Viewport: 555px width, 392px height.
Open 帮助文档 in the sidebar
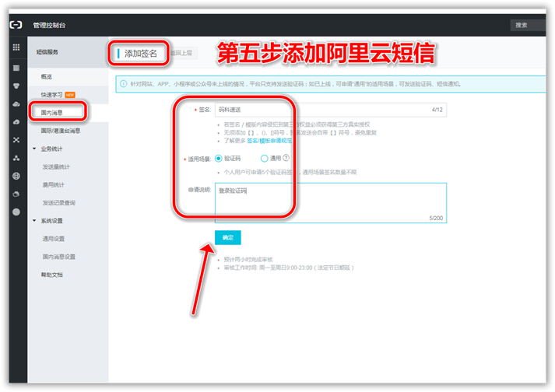tap(52, 275)
